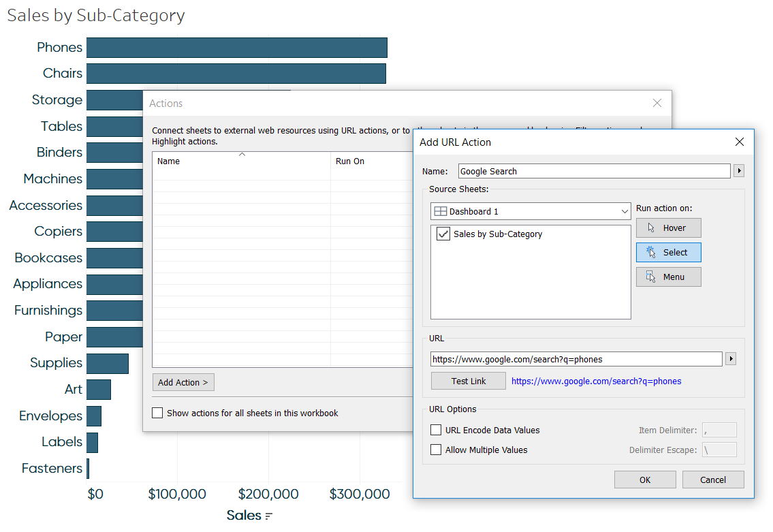
Task: Open the Add Action menu button
Action: point(183,383)
